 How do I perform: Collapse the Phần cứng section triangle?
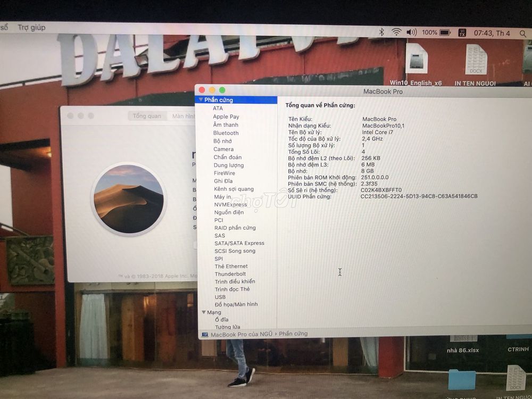tap(201, 99)
